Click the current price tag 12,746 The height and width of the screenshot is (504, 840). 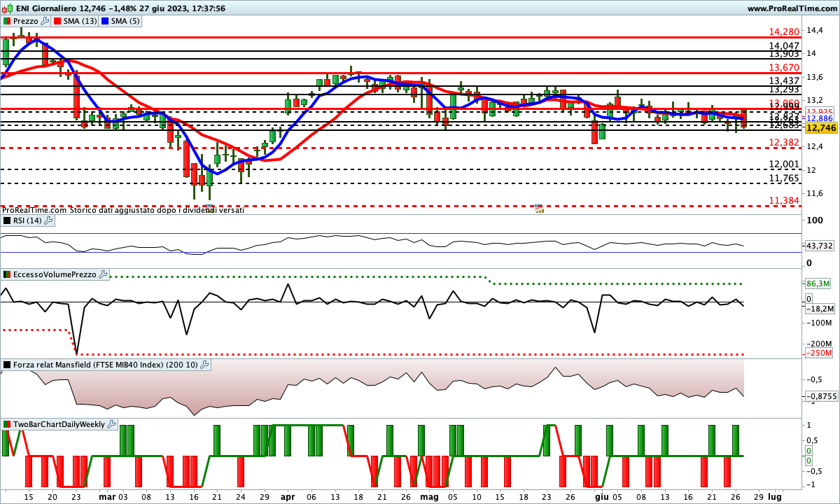point(821,128)
